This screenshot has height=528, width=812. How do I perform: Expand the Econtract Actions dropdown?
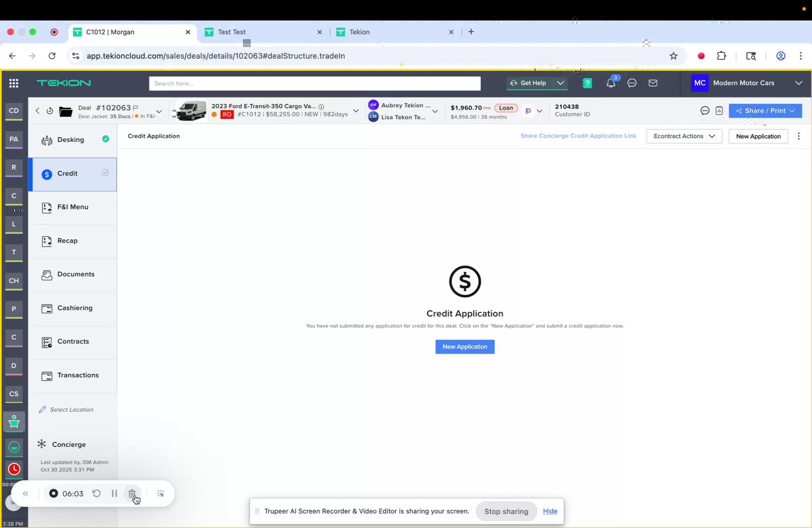click(x=684, y=136)
